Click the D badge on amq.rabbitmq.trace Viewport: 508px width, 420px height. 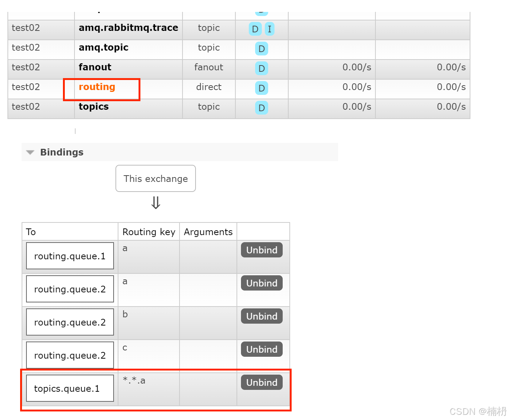click(255, 29)
